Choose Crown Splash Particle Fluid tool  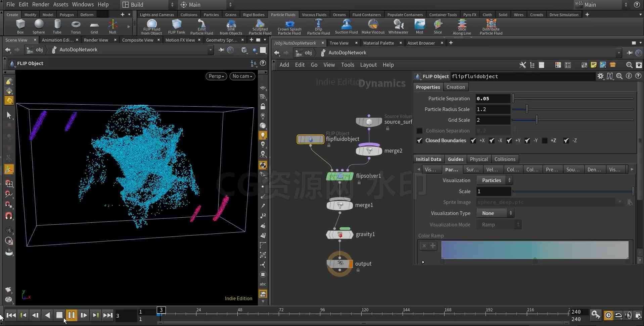[289, 27]
